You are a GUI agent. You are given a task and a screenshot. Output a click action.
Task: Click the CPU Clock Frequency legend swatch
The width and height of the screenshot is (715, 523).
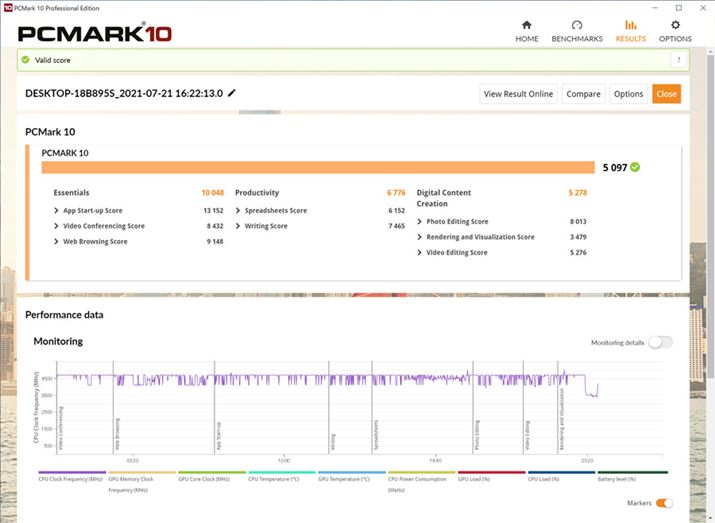[x=72, y=473]
